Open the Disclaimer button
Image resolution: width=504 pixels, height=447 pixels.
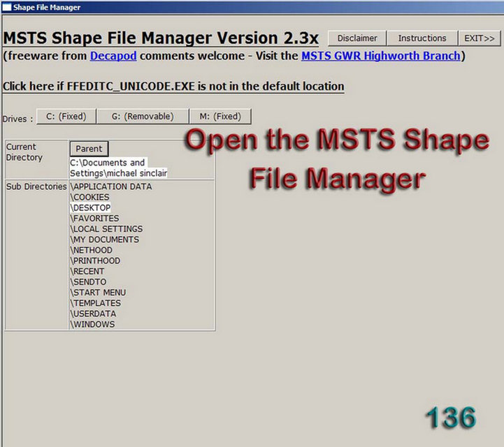pos(357,38)
